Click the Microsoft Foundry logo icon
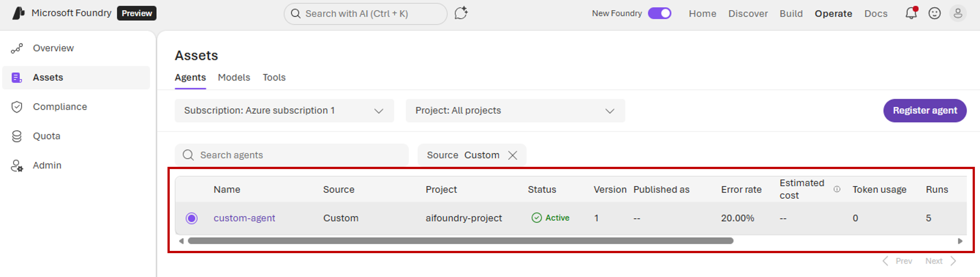This screenshot has height=277, width=980. tap(18, 13)
